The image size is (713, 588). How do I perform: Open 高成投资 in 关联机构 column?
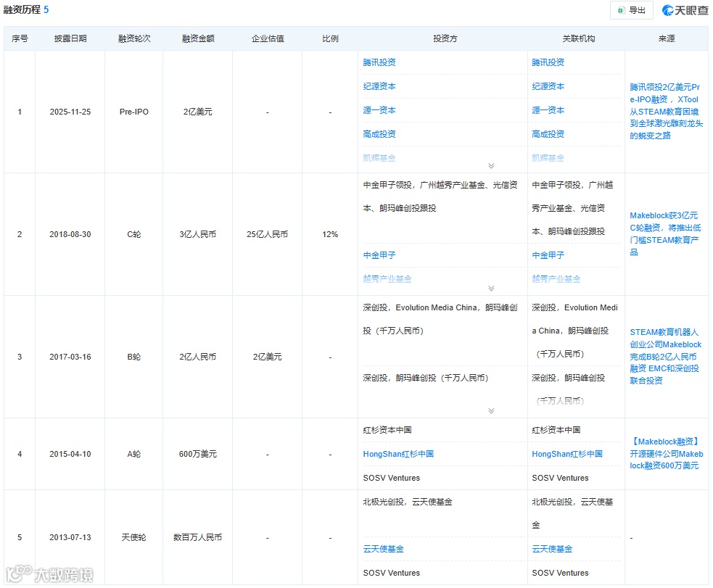point(548,134)
